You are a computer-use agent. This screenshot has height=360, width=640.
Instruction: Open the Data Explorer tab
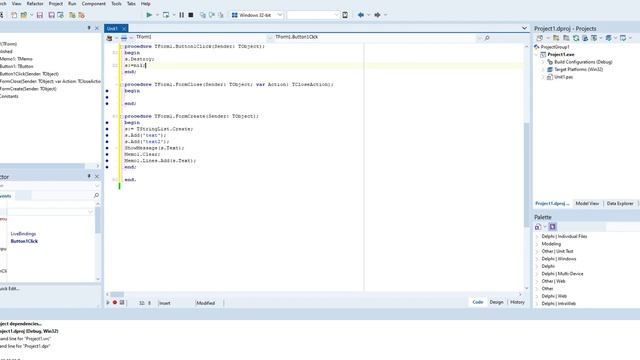click(620, 203)
